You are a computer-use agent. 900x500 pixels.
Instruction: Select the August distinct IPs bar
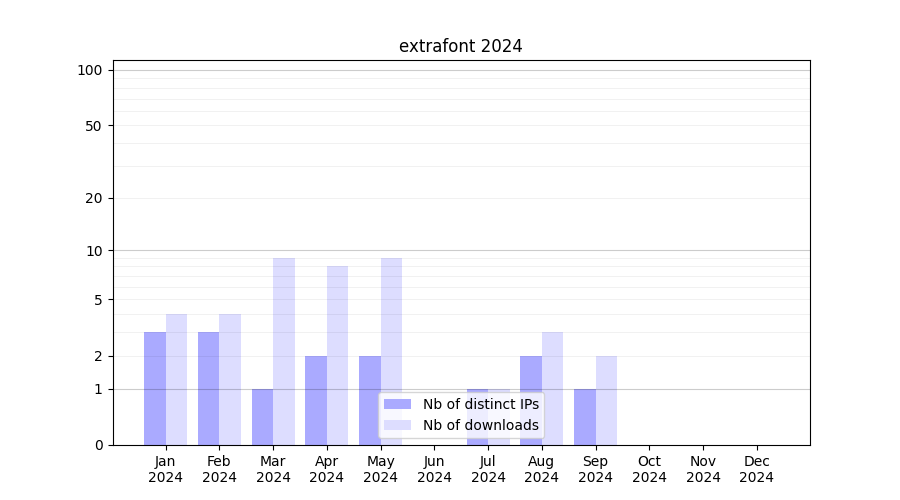(530, 400)
